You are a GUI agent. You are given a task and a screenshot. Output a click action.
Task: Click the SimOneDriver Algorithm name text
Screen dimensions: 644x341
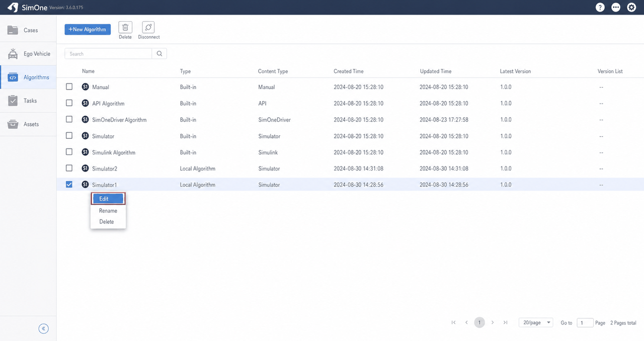tap(119, 120)
